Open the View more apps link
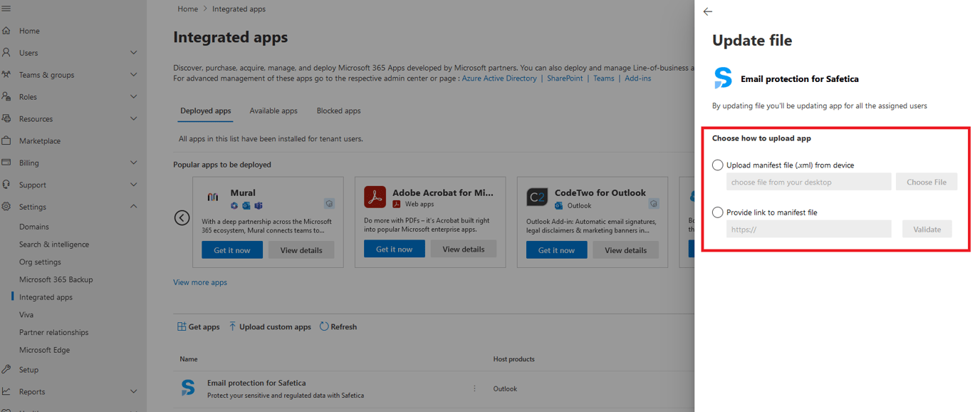This screenshot has width=980, height=412. pos(199,282)
